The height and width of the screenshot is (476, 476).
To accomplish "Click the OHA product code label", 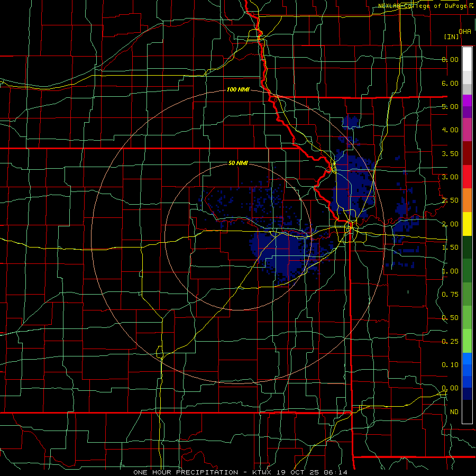I will (465, 31).
